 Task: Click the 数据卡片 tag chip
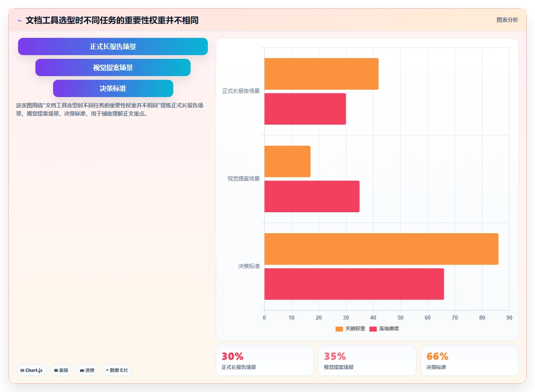point(117,370)
